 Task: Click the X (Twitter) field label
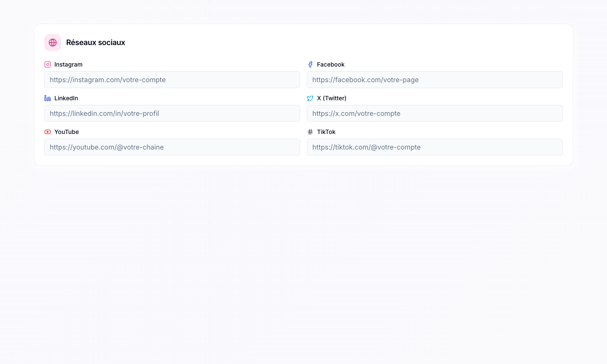(x=332, y=98)
